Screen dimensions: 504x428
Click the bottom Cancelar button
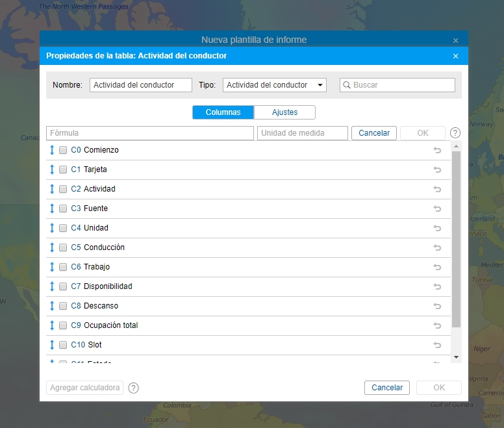coord(387,388)
